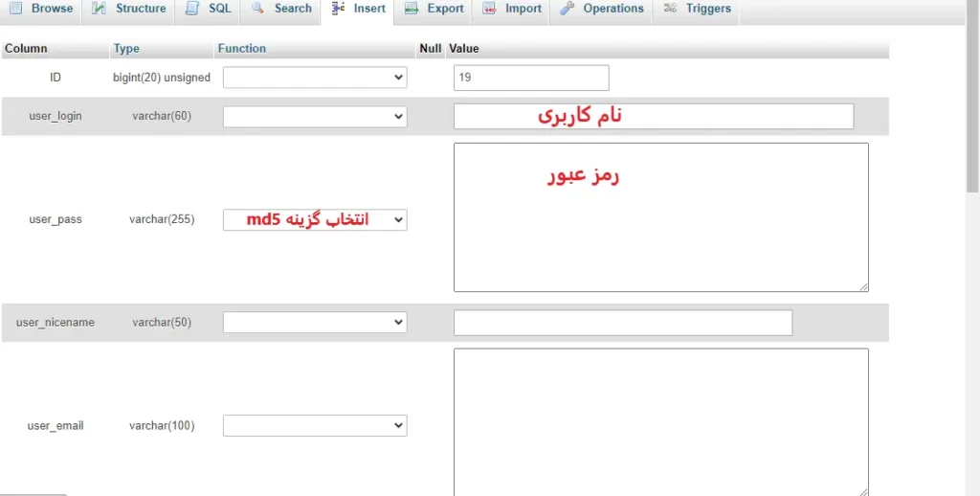
Task: Click the Triggers tab label
Action: tap(708, 9)
